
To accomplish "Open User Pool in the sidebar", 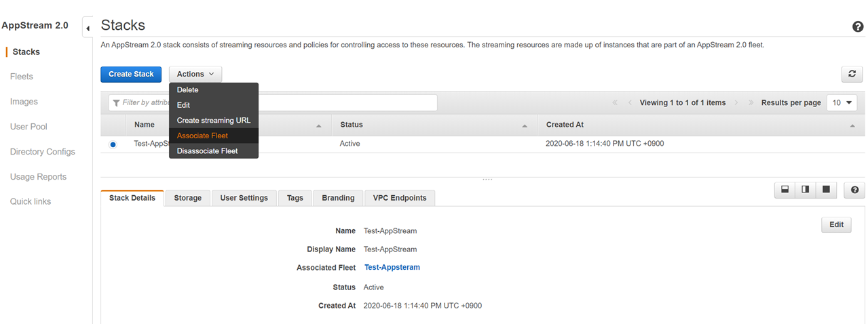I will tap(29, 127).
